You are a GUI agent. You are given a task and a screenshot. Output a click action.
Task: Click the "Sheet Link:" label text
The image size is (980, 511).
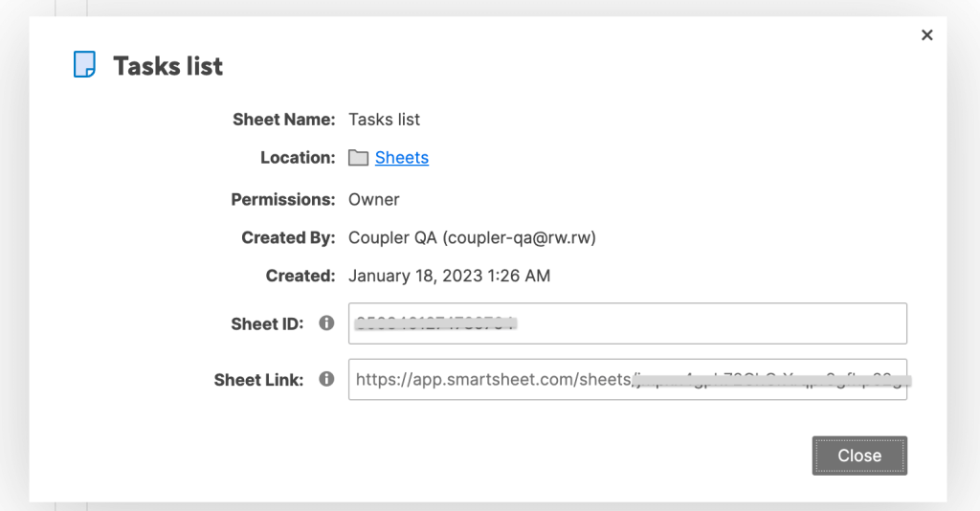click(258, 379)
